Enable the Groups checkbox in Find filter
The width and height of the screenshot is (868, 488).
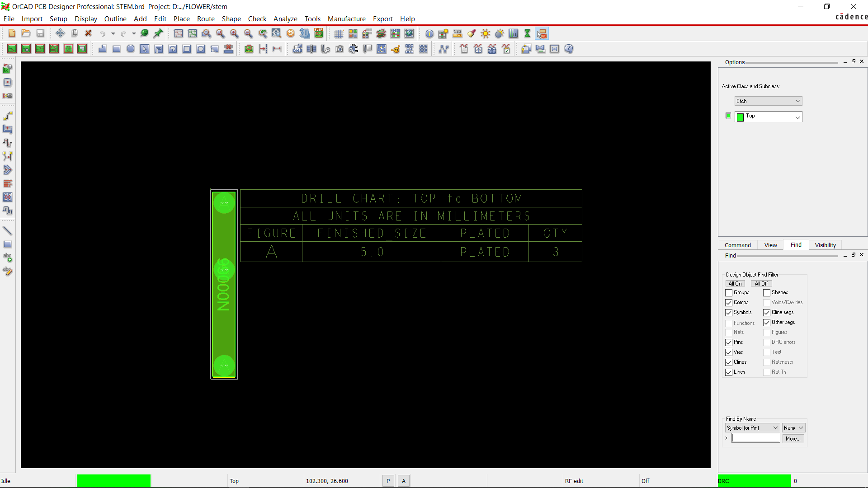[729, 293]
